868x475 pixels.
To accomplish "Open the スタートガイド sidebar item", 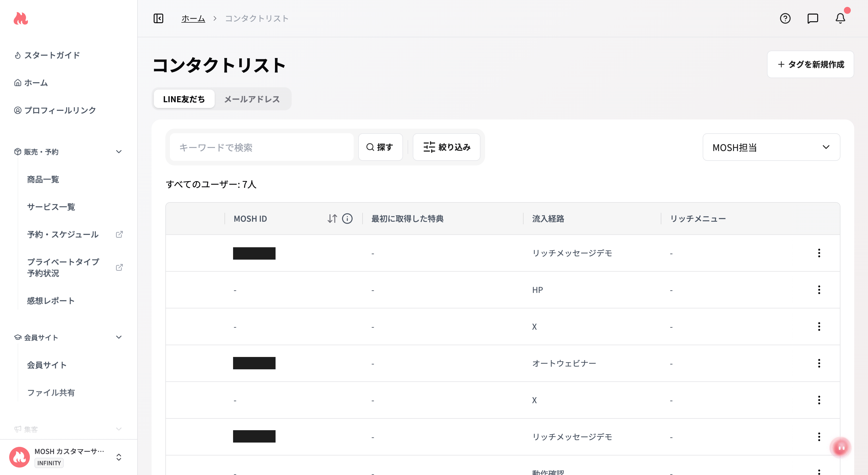I will (47, 55).
